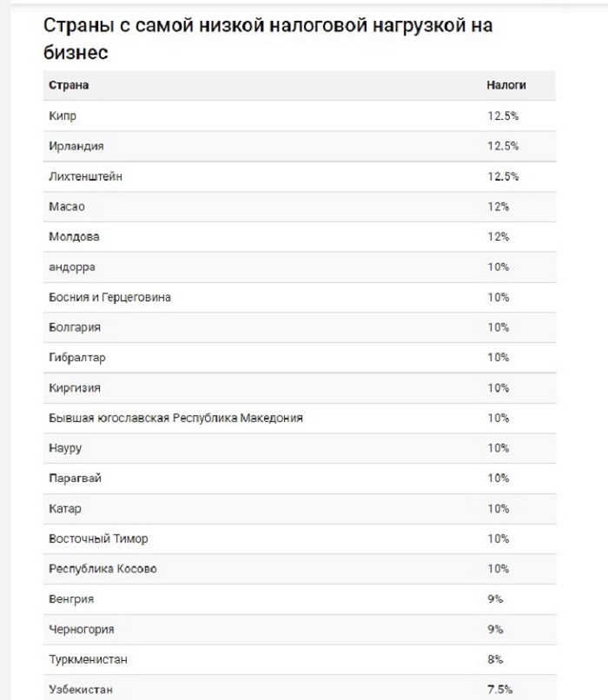
Task: Click 'Босния и Герцеговина' cell
Action: [x=109, y=297]
